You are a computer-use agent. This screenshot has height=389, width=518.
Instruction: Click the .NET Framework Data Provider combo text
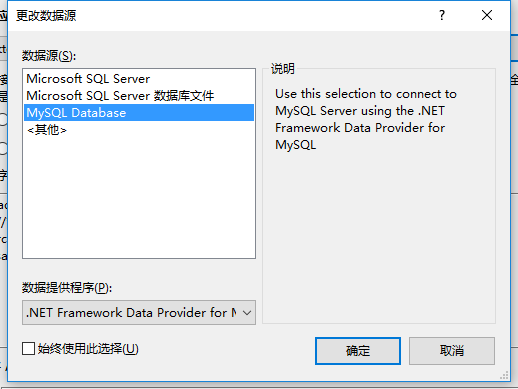pos(131,313)
